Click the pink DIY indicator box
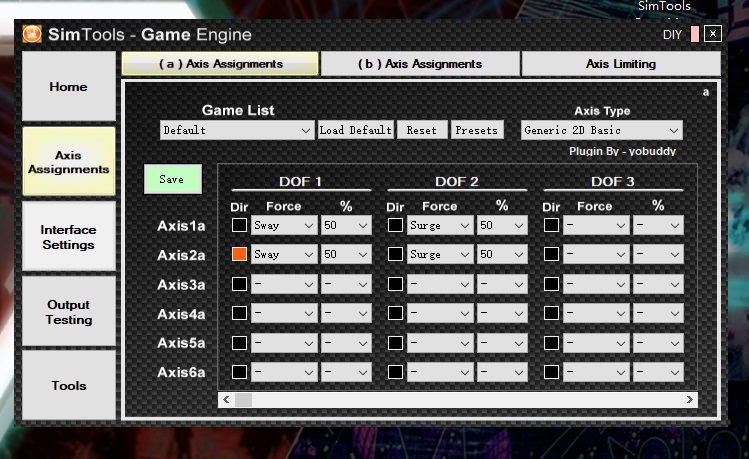Viewport: 749px width, 459px height. (x=695, y=34)
